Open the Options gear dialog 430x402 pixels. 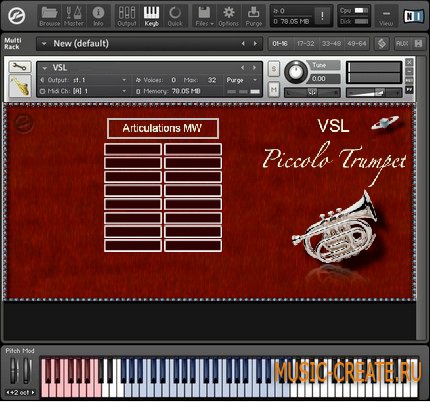pos(228,16)
